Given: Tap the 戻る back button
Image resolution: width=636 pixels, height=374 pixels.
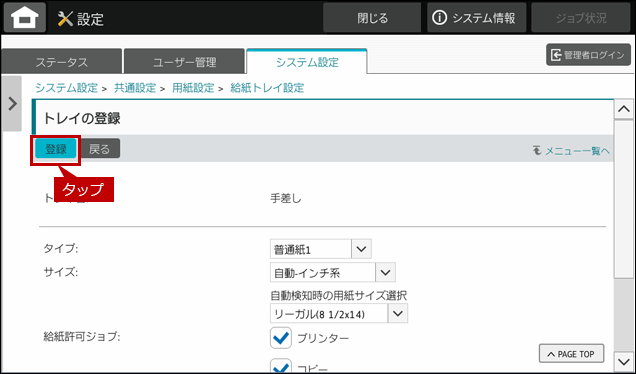Looking at the screenshot, I should (x=99, y=149).
